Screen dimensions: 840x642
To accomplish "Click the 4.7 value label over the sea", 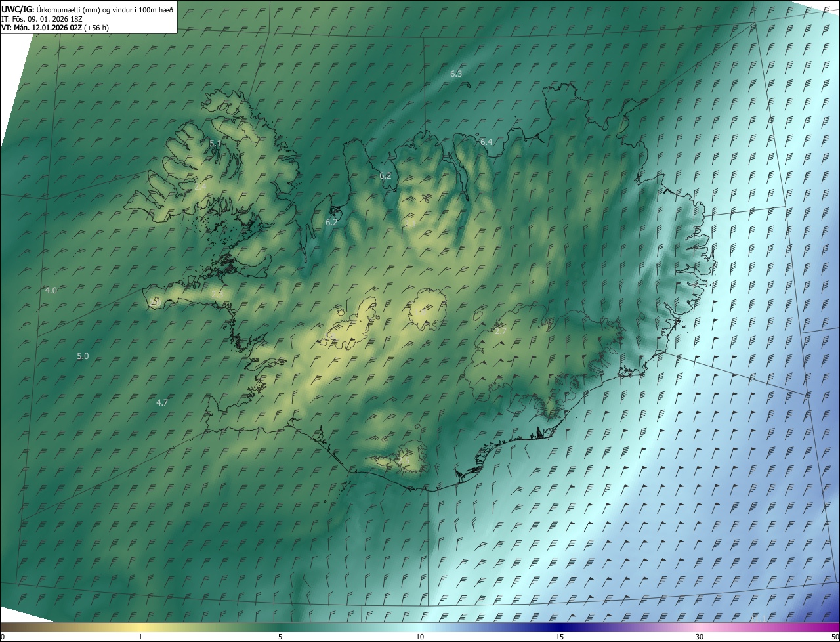I will click(x=162, y=402).
